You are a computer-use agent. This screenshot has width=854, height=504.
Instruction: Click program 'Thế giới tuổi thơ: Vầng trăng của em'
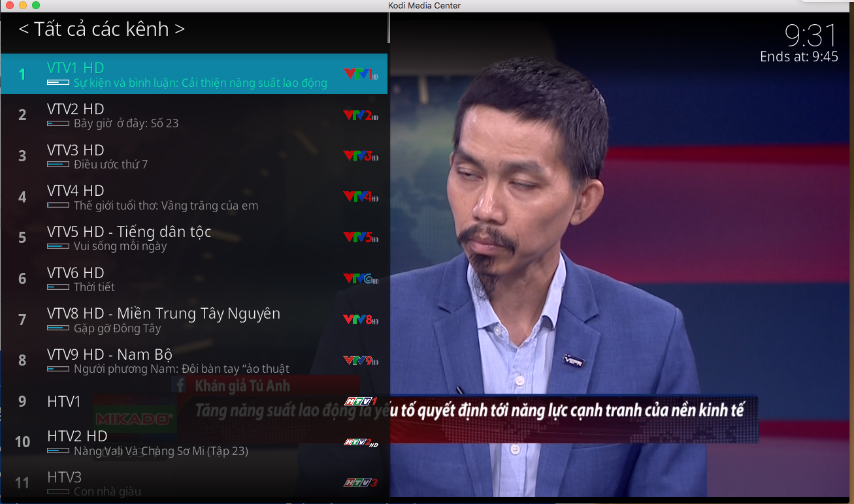click(x=166, y=206)
